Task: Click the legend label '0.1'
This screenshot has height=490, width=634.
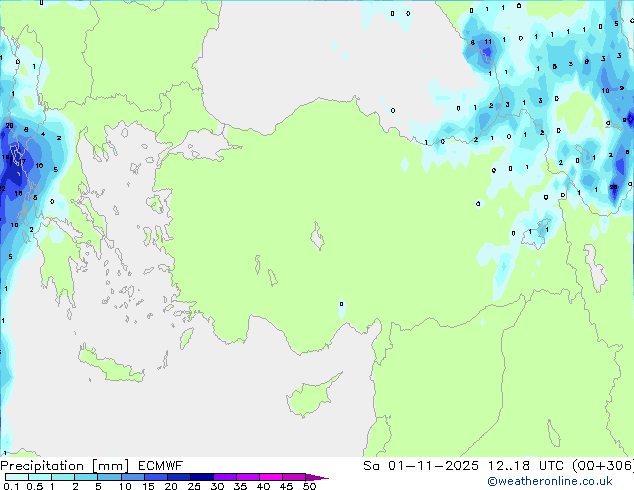Action: 11,486
